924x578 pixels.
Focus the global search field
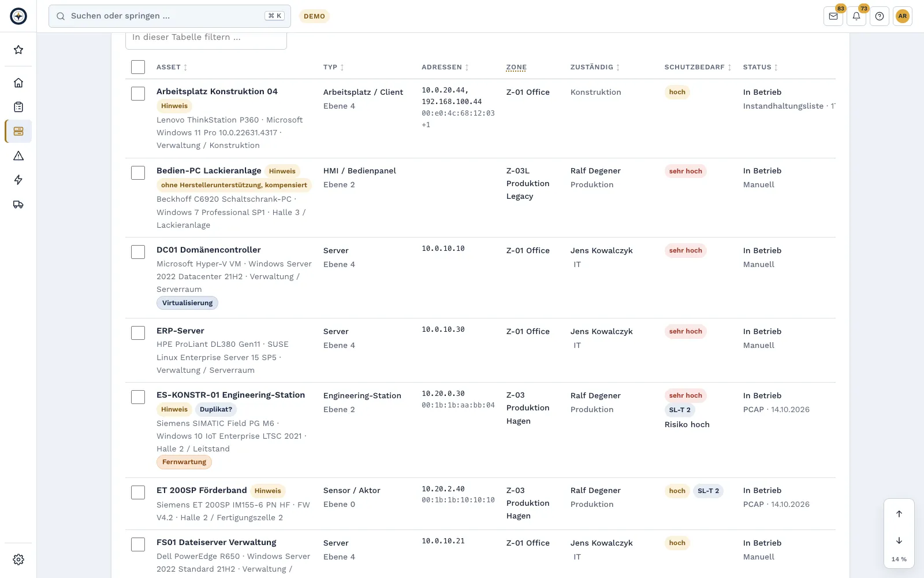170,16
